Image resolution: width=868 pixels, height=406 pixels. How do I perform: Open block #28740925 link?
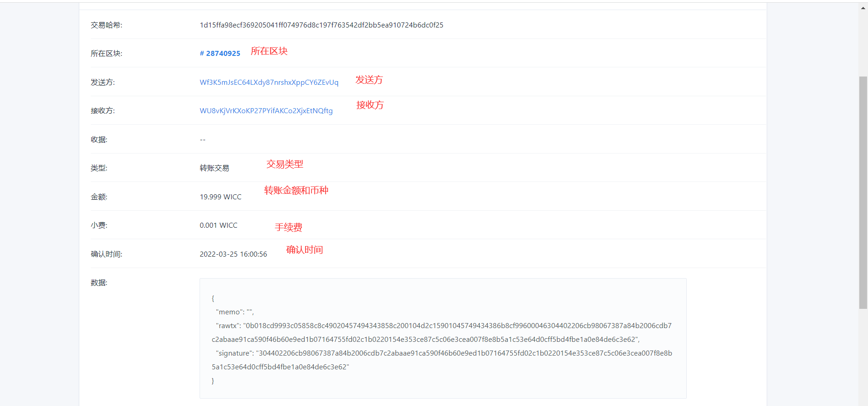220,54
